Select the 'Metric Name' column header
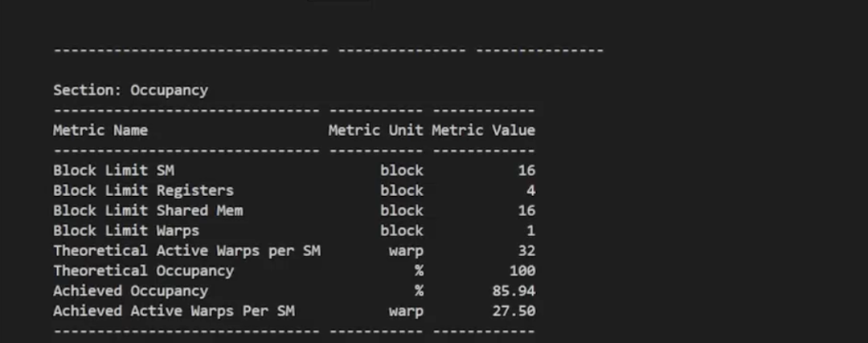The image size is (868, 343). [100, 131]
